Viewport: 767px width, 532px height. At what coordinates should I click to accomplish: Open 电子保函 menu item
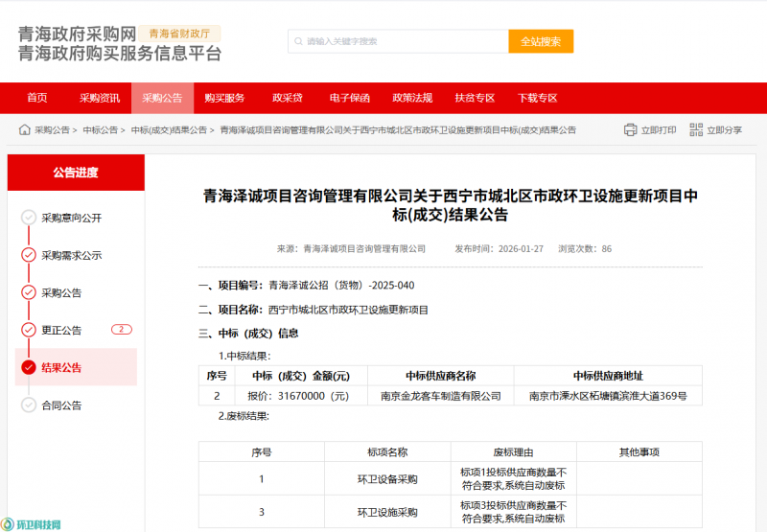point(349,98)
